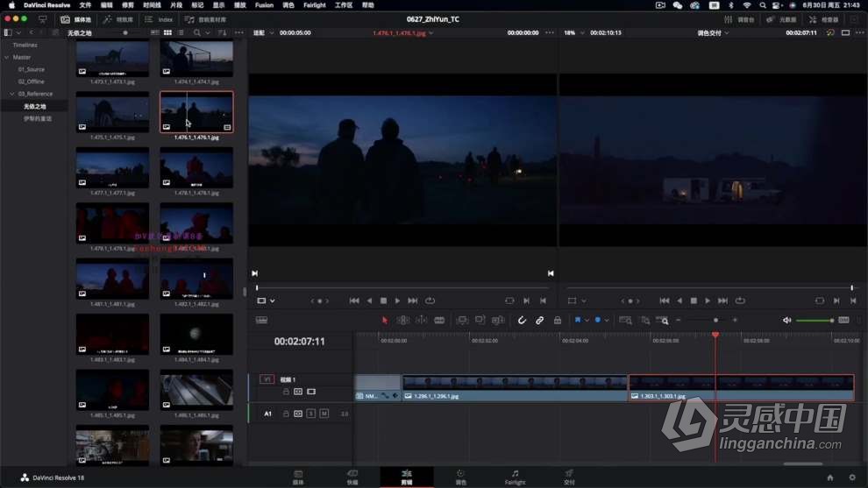Collapse the Master bin
Viewport: 868px width, 488px height.
click(7, 57)
